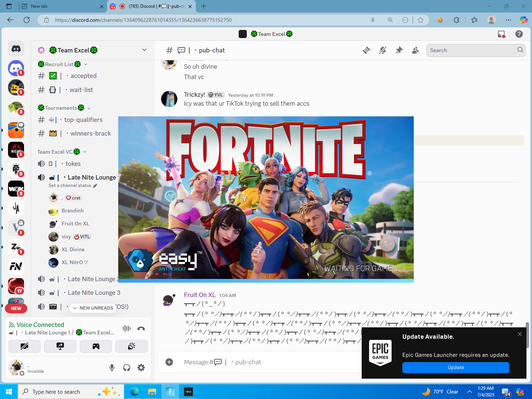Click the Discord Search field
The width and height of the screenshot is (532, 399).
[x=476, y=50]
